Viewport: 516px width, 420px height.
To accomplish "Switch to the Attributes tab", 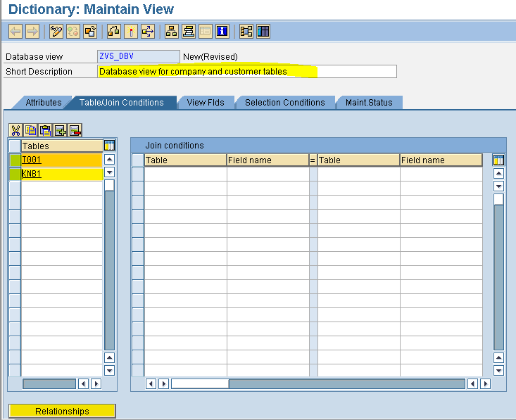I will (44, 103).
